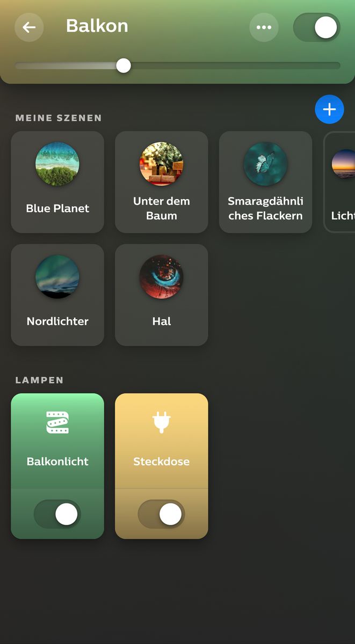
Task: Click the brightness slider handle
Action: 124,65
